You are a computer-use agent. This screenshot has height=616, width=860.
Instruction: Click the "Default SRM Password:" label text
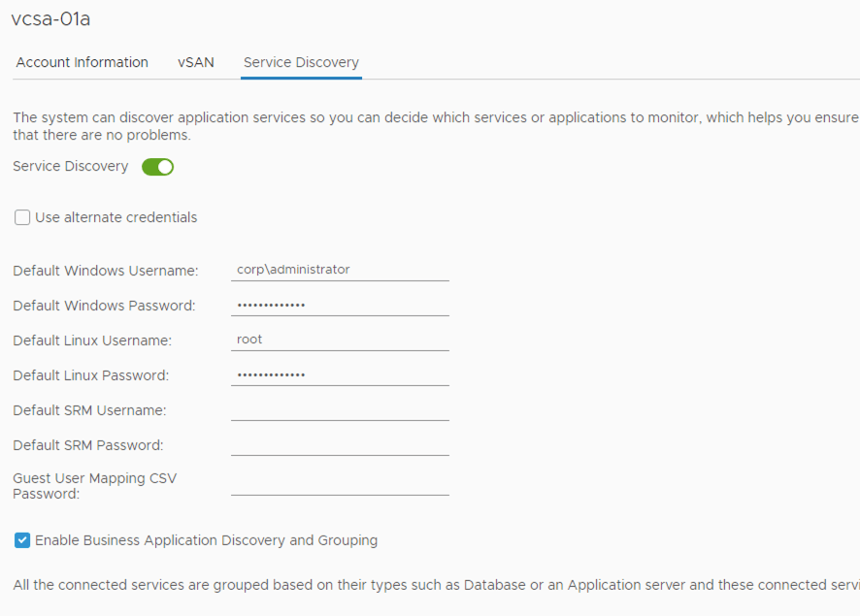pyautogui.click(x=88, y=445)
